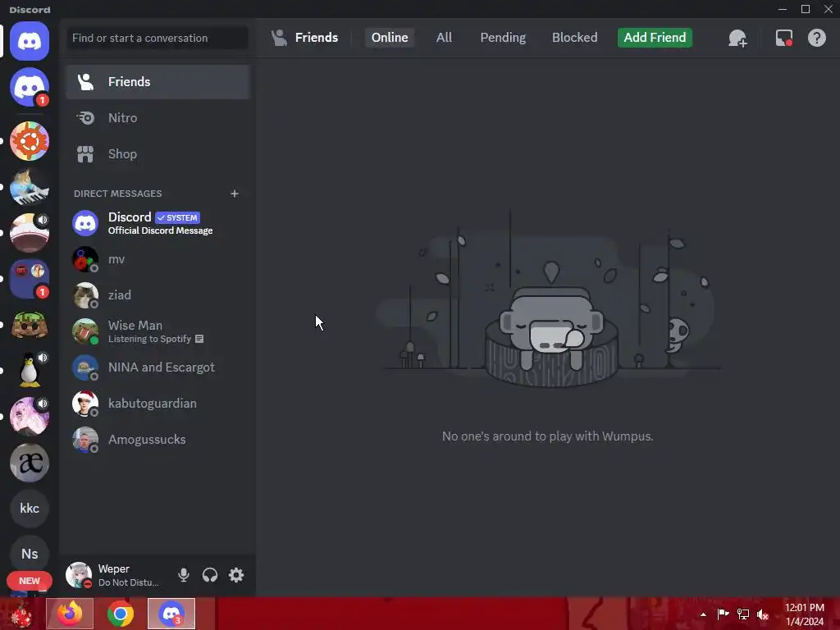
Task: Open the cat playing keyboard server
Action: [x=30, y=187]
